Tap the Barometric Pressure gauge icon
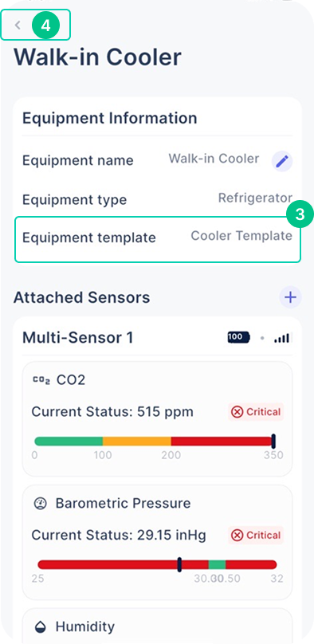The height and width of the screenshot is (644, 314). tap(40, 504)
